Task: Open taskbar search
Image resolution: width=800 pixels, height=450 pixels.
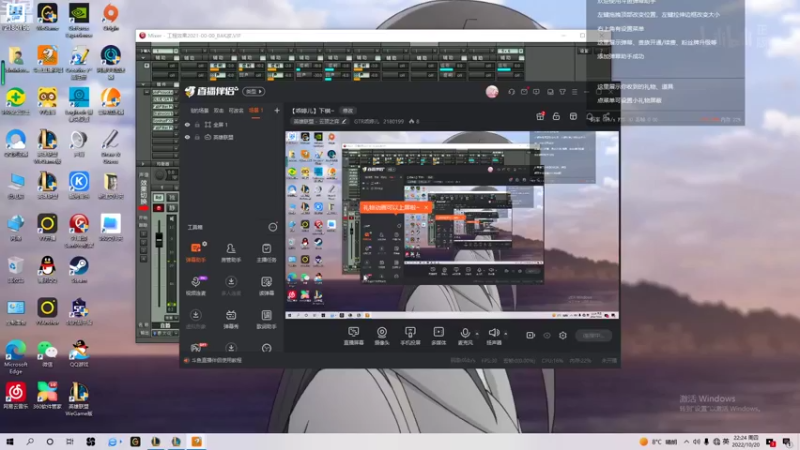Action: [x=30, y=442]
